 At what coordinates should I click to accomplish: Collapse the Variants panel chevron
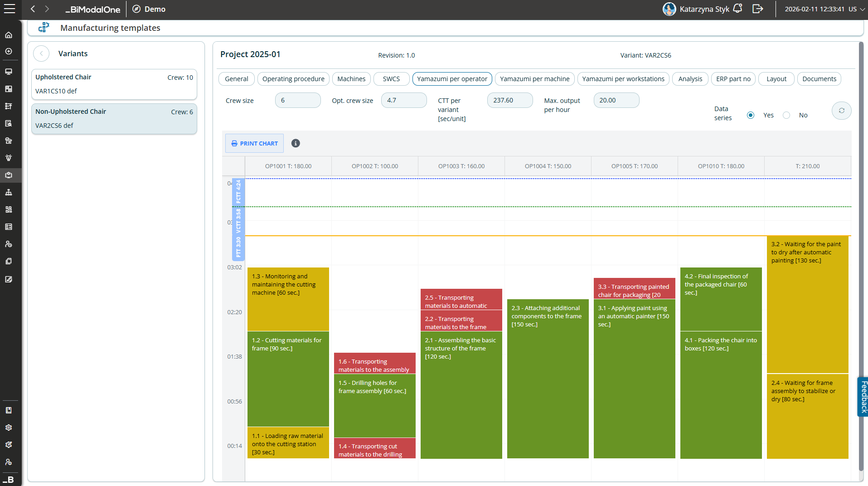(x=41, y=53)
